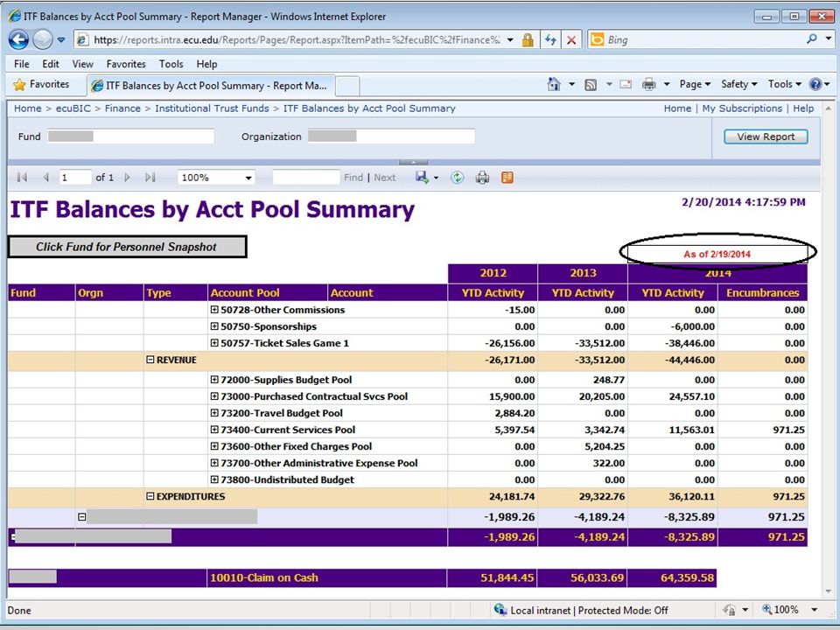This screenshot has height=630, width=840.
Task: Click the View Report button
Action: 766,136
